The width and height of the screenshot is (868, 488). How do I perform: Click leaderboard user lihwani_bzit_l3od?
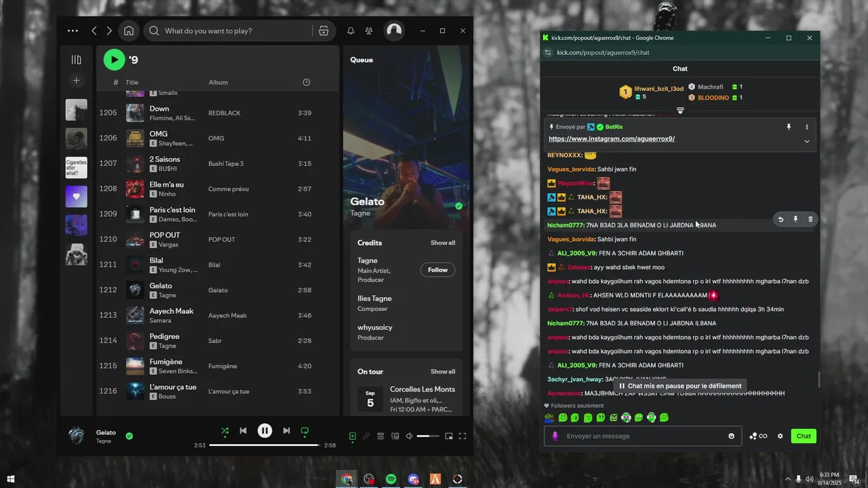(659, 89)
